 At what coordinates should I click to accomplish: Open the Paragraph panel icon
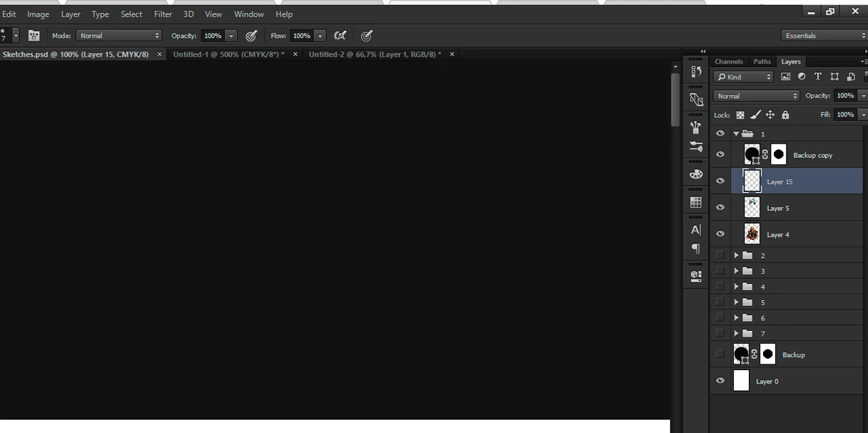[x=696, y=249]
